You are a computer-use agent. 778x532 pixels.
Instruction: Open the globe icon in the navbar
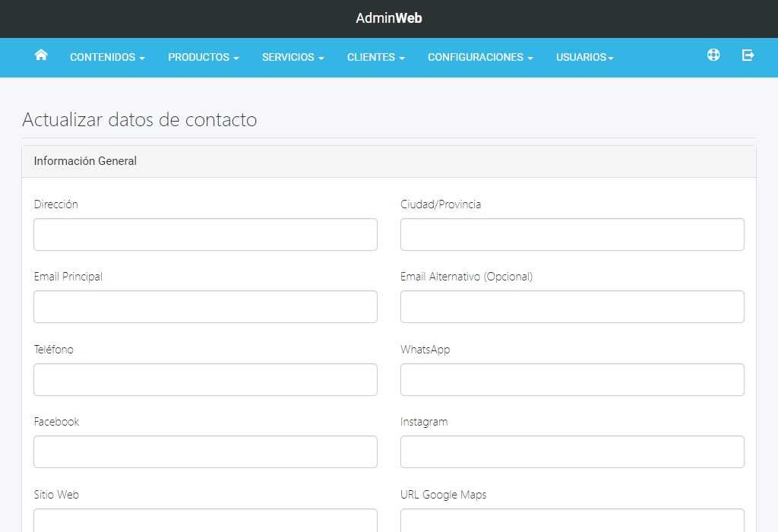point(713,55)
